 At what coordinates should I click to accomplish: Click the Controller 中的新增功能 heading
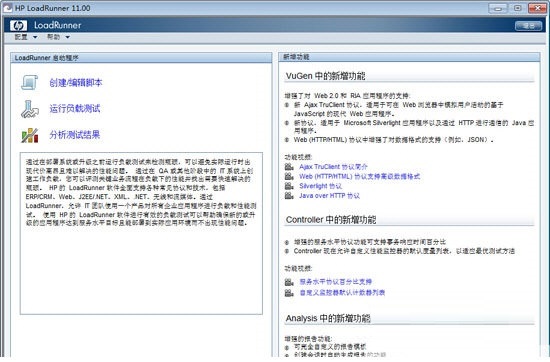[x=331, y=220]
